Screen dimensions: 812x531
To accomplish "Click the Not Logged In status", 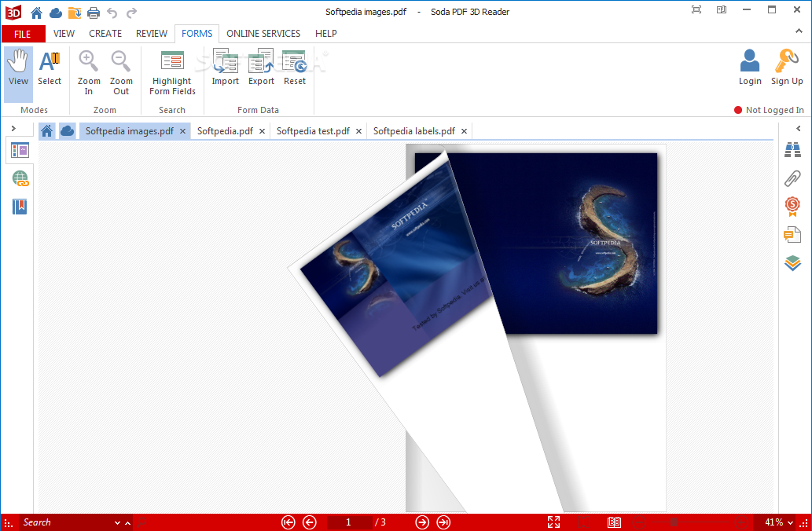I will click(x=769, y=110).
